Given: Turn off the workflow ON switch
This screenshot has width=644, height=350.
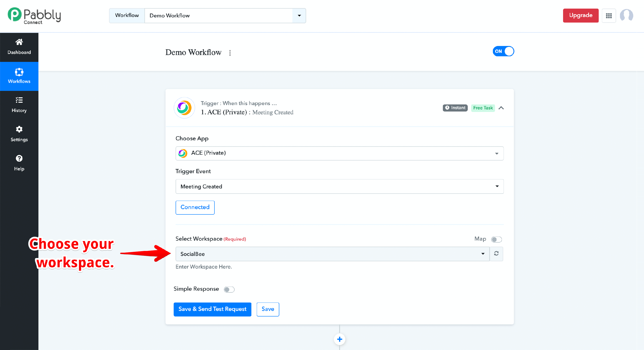Looking at the screenshot, I should (503, 51).
